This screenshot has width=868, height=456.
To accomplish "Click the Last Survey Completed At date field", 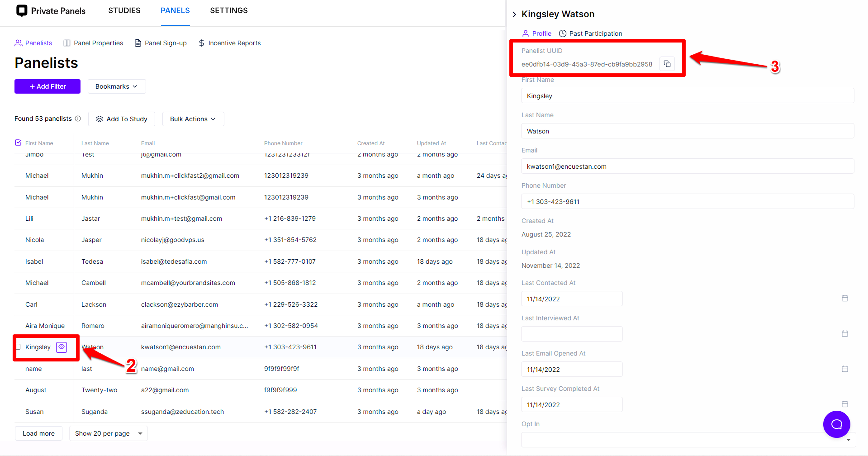I will (572, 404).
